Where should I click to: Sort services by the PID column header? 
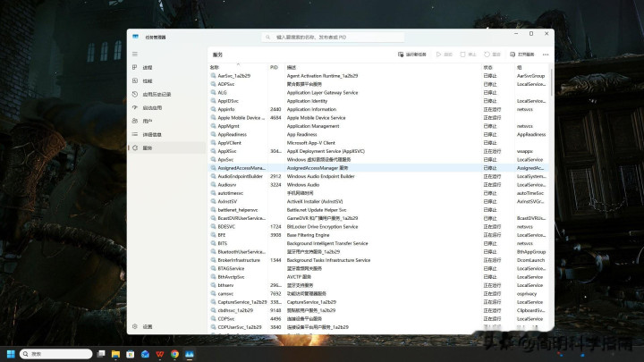tap(274, 67)
